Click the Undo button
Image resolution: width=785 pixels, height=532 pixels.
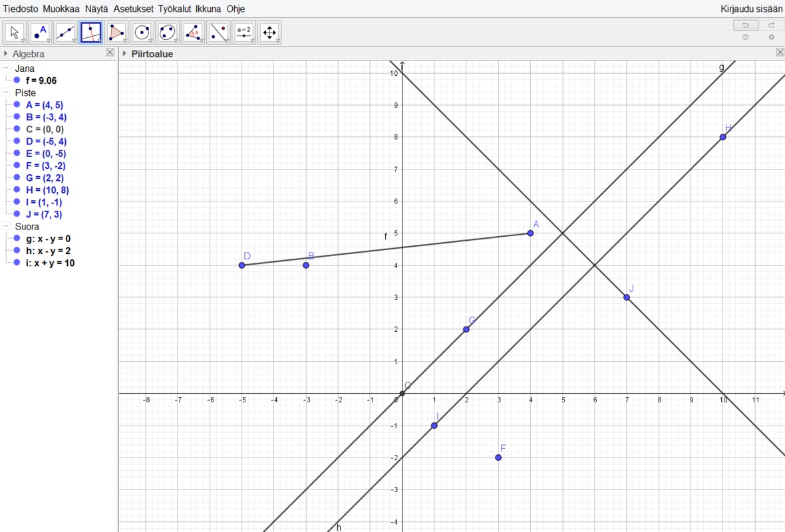coord(745,25)
